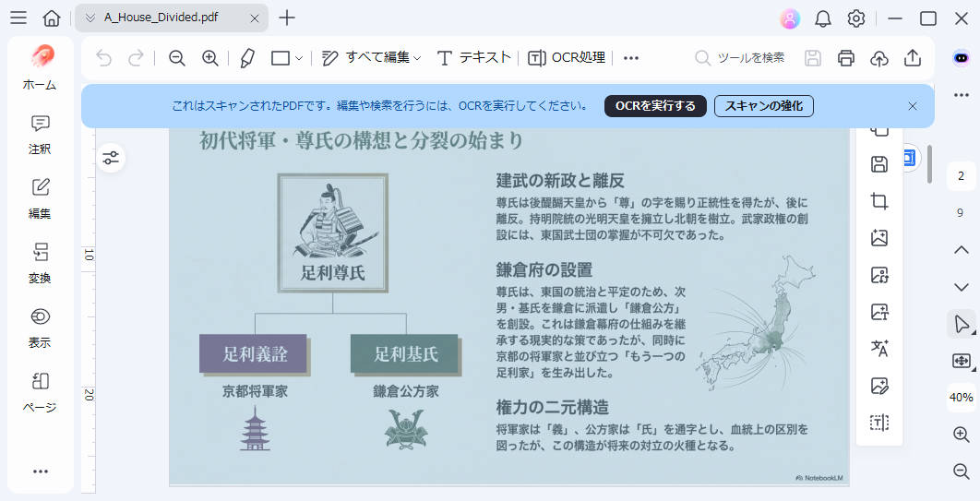Start the OCR処理 tool

tap(567, 58)
